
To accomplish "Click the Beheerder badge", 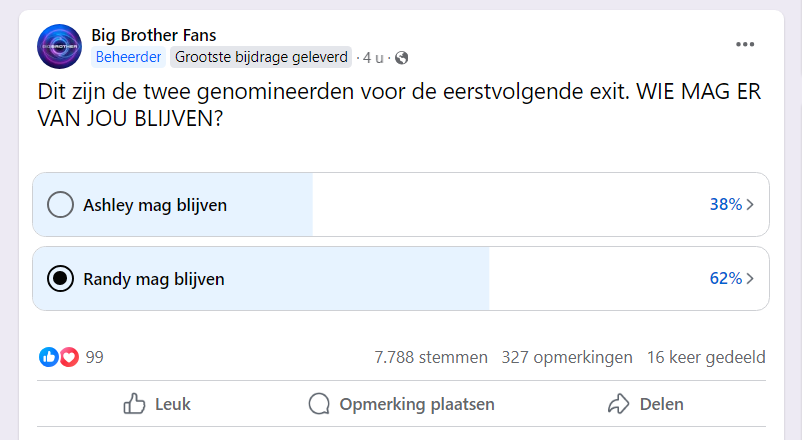I will [x=128, y=57].
